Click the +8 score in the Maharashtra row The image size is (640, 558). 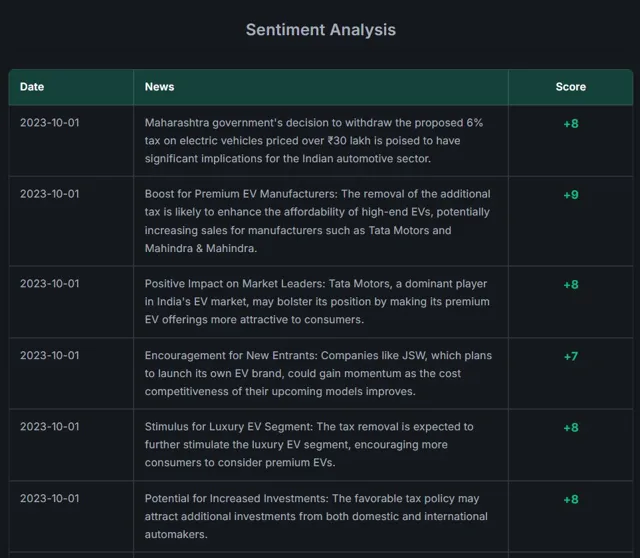571,123
